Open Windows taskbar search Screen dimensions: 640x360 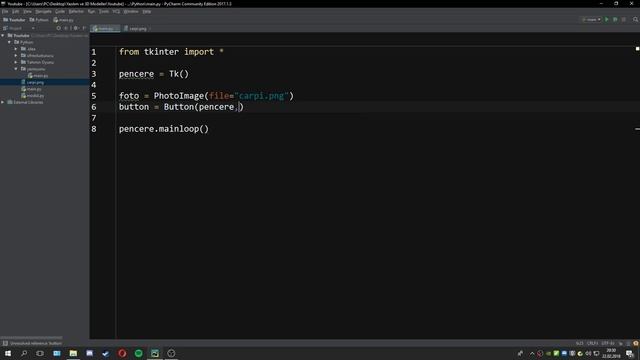(x=24, y=353)
